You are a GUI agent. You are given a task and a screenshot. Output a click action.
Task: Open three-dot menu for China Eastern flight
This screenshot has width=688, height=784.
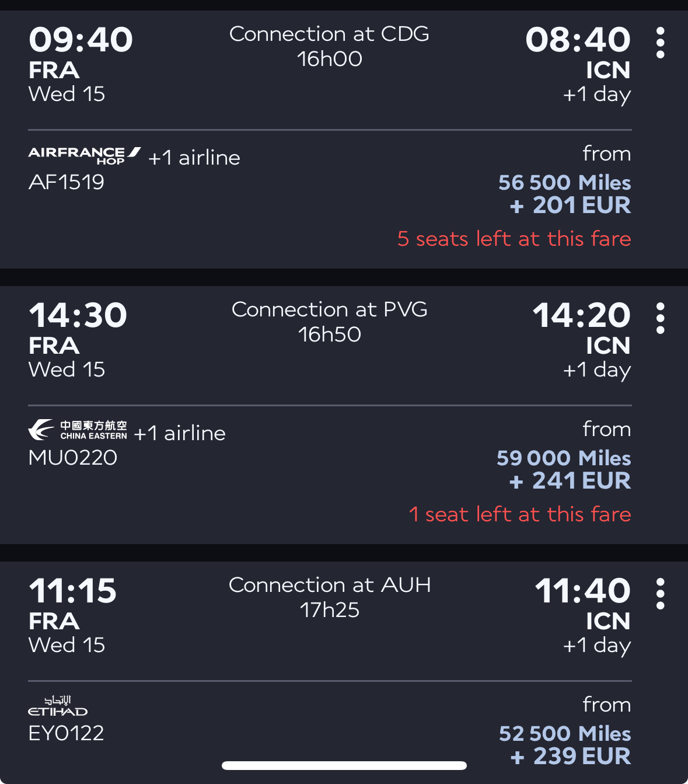click(x=660, y=318)
